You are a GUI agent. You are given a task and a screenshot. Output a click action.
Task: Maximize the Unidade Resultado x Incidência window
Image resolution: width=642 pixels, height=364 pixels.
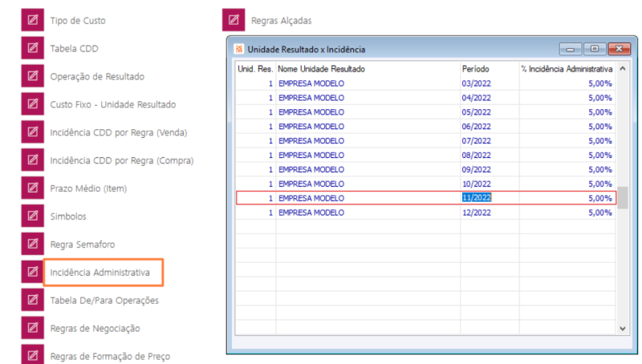pos(595,49)
